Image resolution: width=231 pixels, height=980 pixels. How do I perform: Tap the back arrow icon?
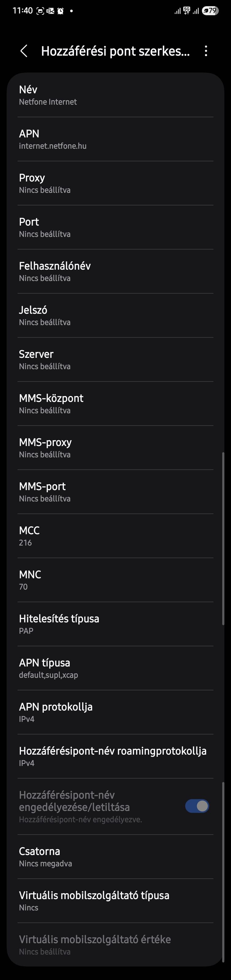tap(24, 51)
